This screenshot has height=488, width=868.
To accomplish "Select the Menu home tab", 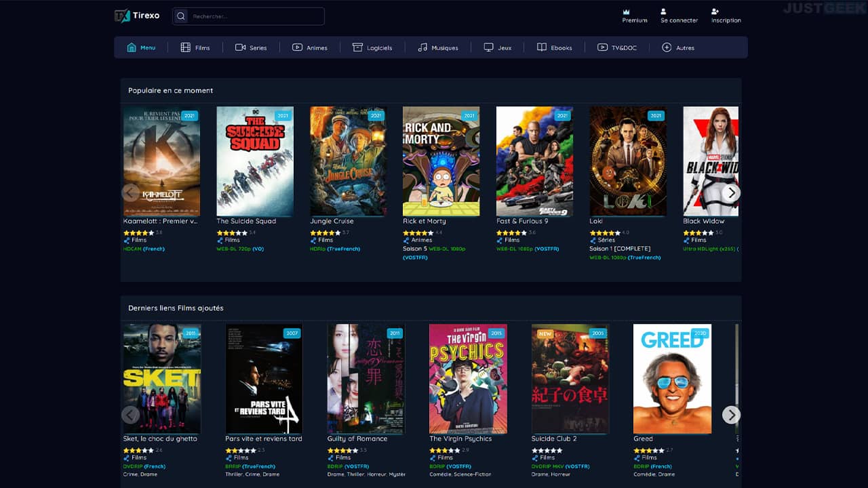I will [x=141, y=47].
